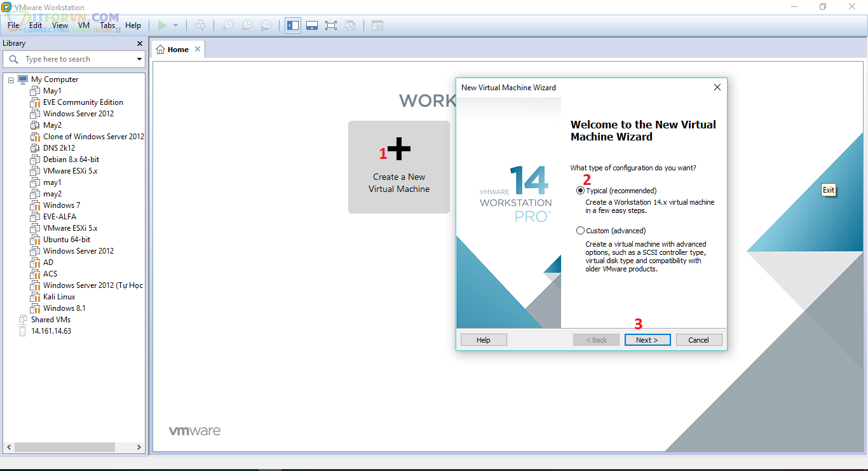Click the VM icon beside ACS
The height and width of the screenshot is (471, 868).
pos(36,274)
